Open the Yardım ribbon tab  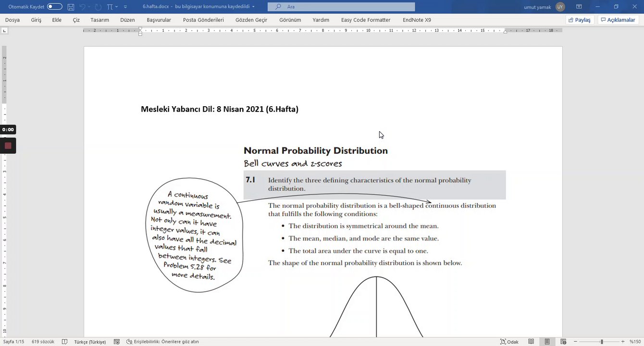(321, 20)
